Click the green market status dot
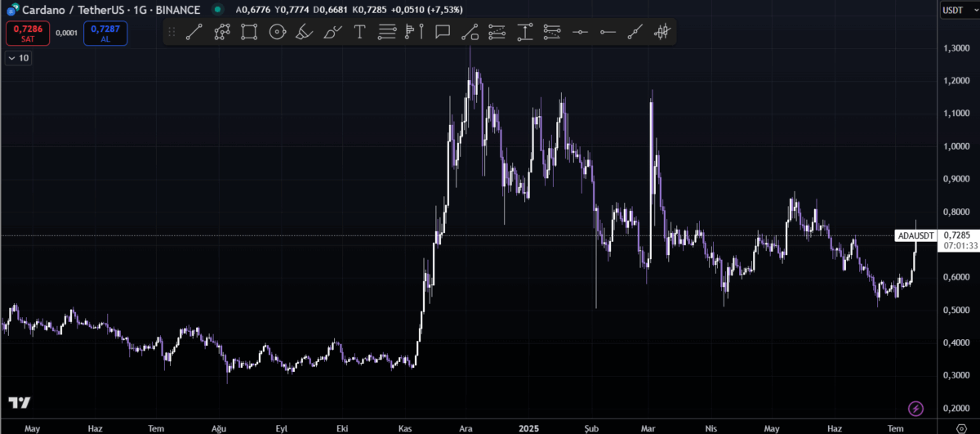This screenshot has height=434, width=980. click(x=216, y=10)
